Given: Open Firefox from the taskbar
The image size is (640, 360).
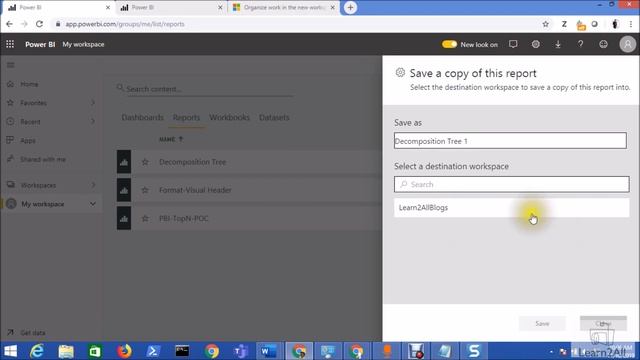Looking at the screenshot, I should tap(124, 351).
